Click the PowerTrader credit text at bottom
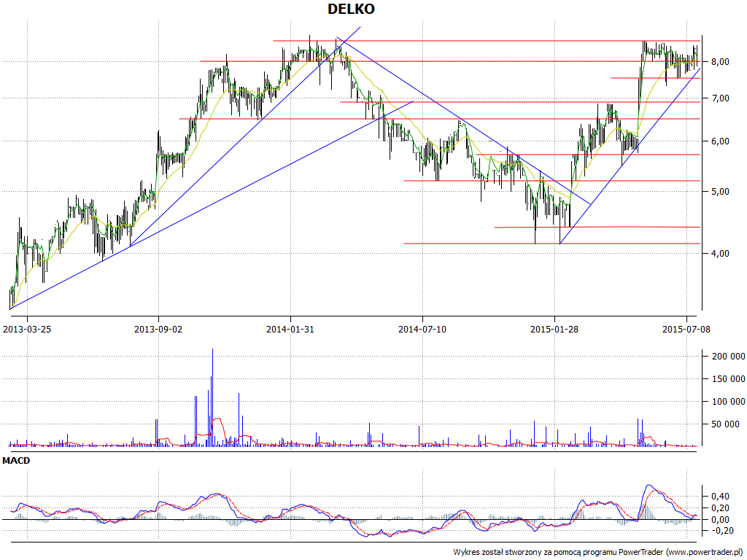The height and width of the screenshot is (560, 747). point(599,553)
